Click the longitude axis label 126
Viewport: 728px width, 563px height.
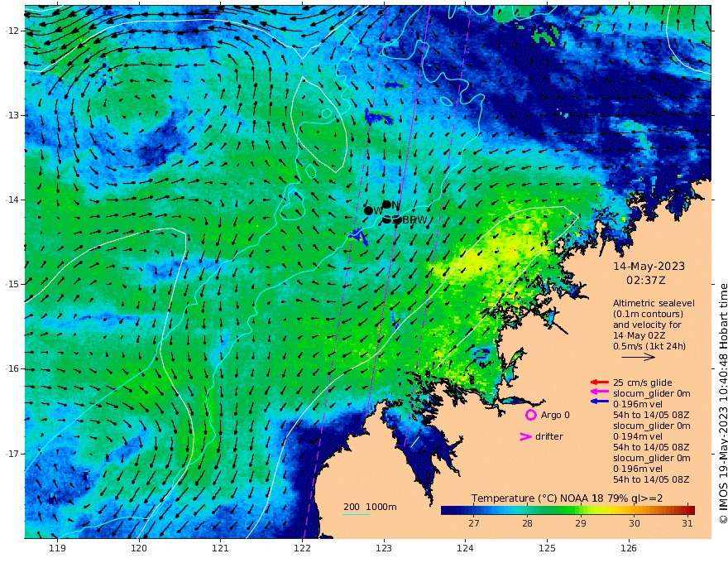coord(629,548)
